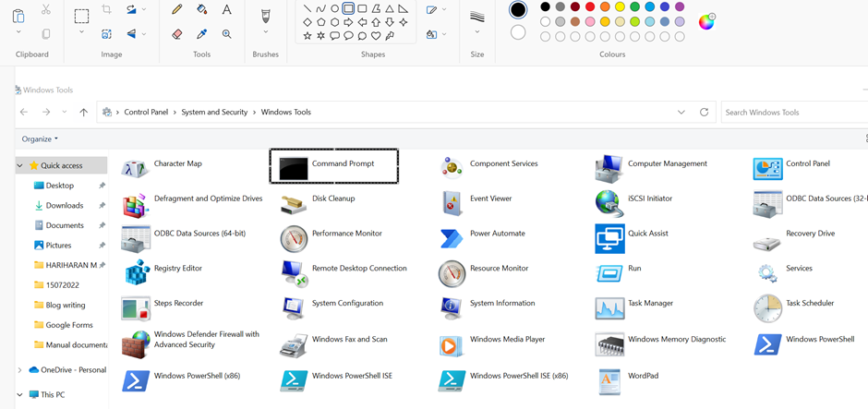The height and width of the screenshot is (409, 868).
Task: Open the Blog writing folder in sidebar
Action: [66, 305]
